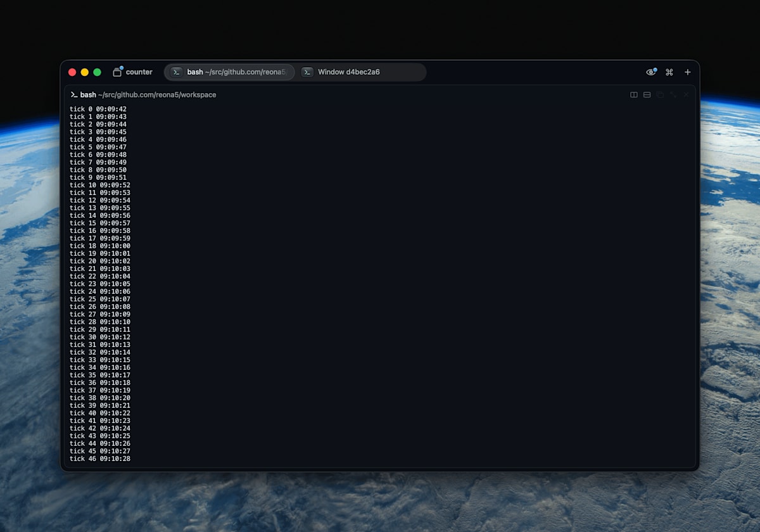
Task: Click the line tick 5 09:09:47
Action: [x=98, y=147]
